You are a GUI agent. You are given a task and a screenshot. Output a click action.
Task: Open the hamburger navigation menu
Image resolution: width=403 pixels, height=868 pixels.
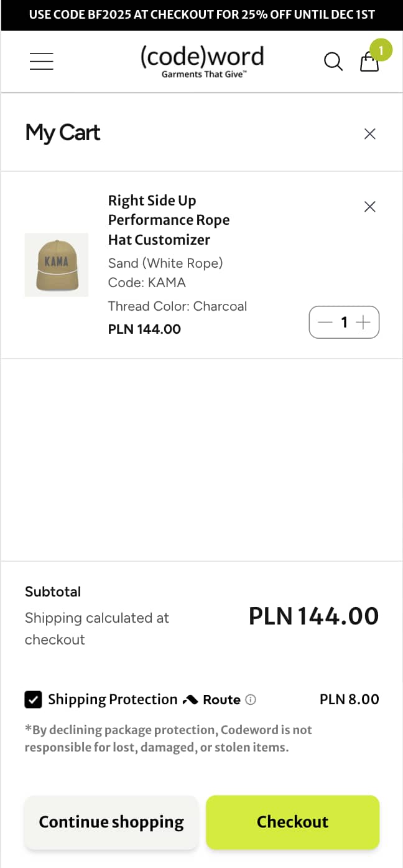tap(41, 60)
